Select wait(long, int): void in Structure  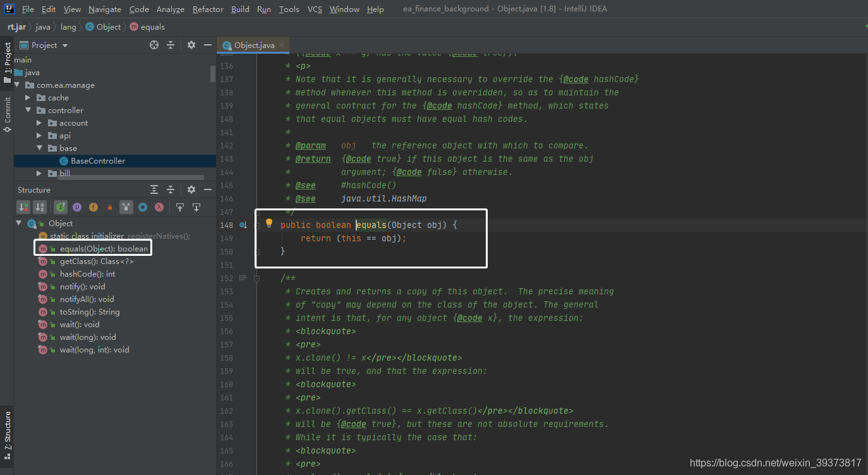pos(95,350)
